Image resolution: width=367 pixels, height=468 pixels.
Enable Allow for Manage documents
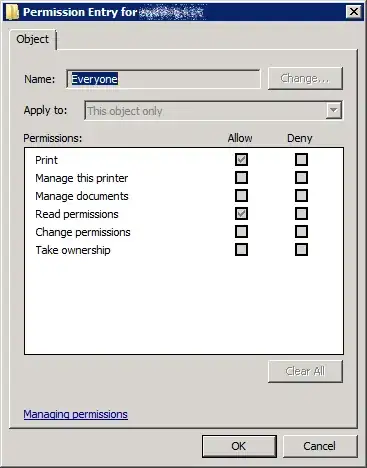241,195
